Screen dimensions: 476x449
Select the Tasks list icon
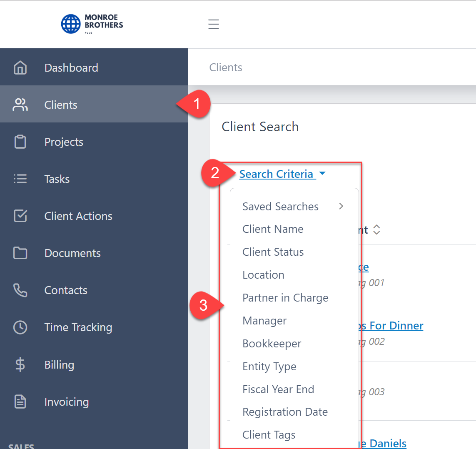(x=20, y=179)
